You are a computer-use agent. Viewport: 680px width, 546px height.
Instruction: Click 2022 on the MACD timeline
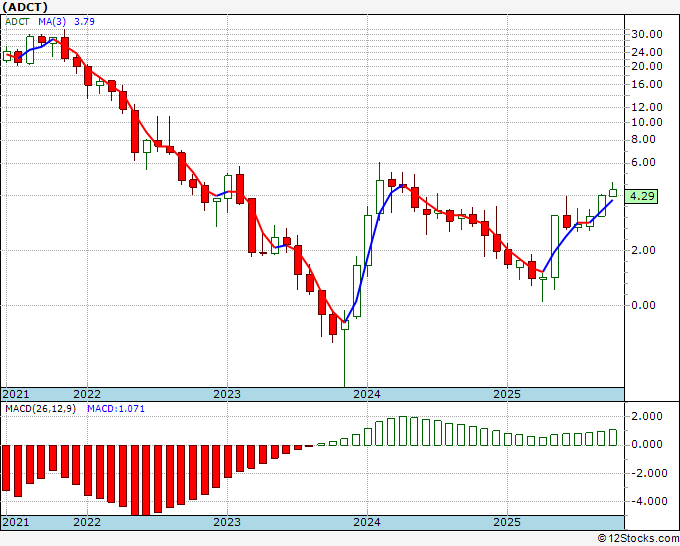pyautogui.click(x=87, y=522)
